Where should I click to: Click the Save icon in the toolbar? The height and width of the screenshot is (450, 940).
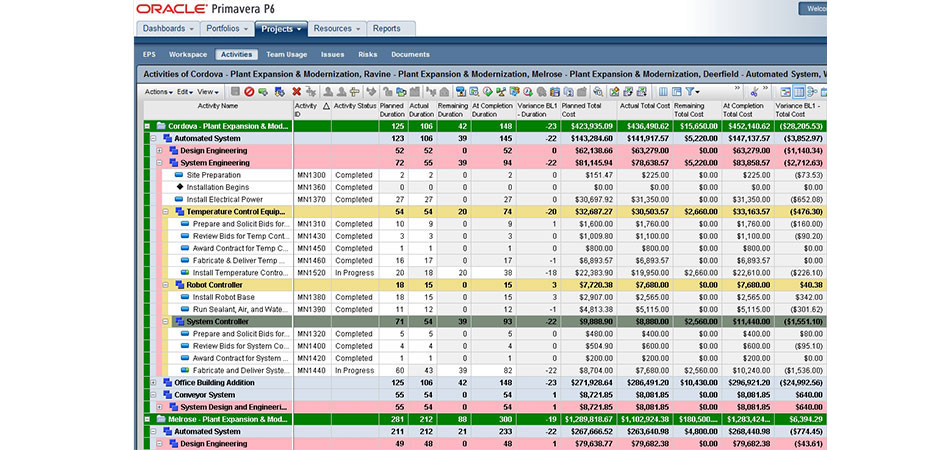pos(235,92)
